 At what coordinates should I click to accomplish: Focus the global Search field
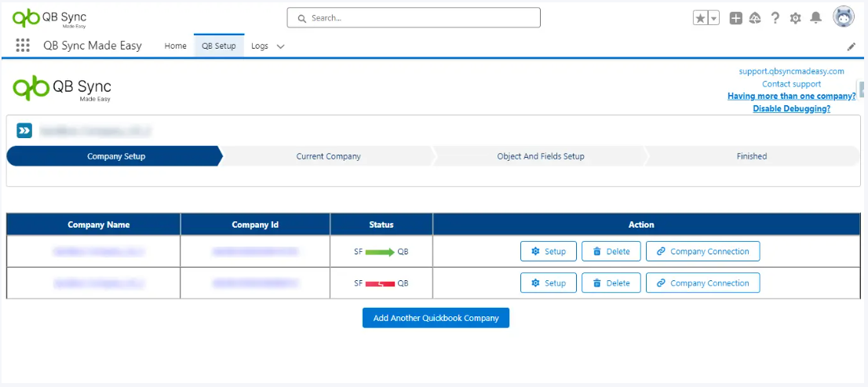pyautogui.click(x=414, y=18)
